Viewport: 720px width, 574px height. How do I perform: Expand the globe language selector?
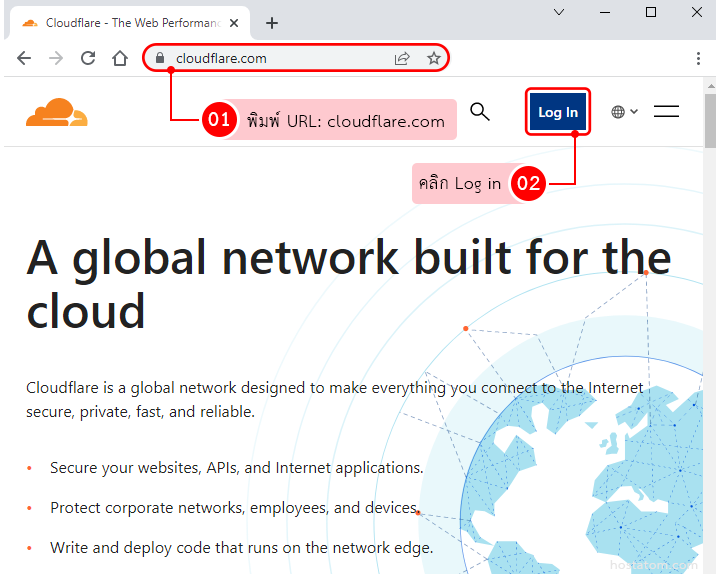pos(624,112)
